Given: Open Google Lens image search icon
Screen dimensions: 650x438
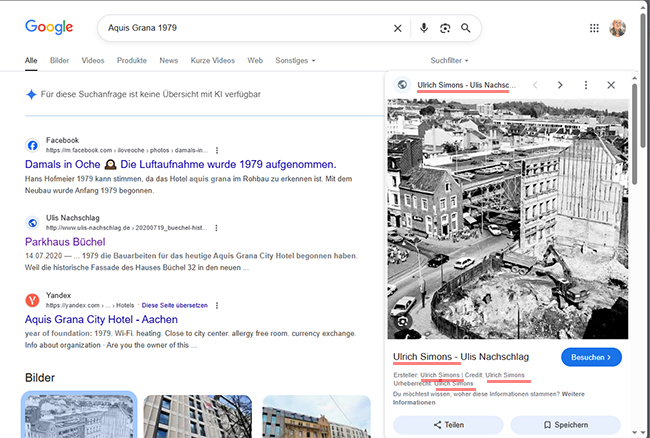Looking at the screenshot, I should (x=445, y=28).
